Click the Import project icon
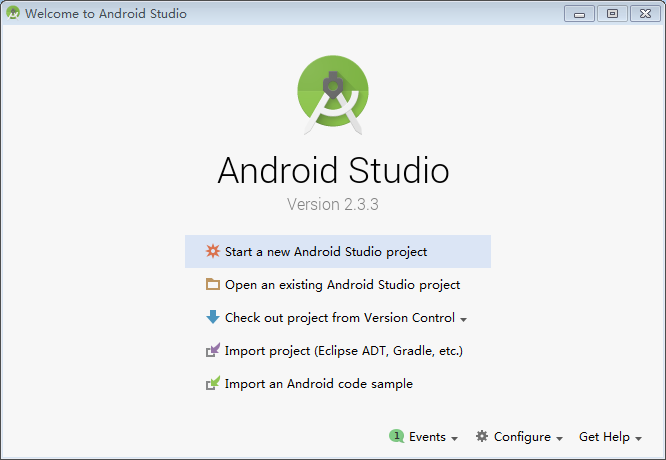Screen dimensions: 666x460 click(212, 351)
